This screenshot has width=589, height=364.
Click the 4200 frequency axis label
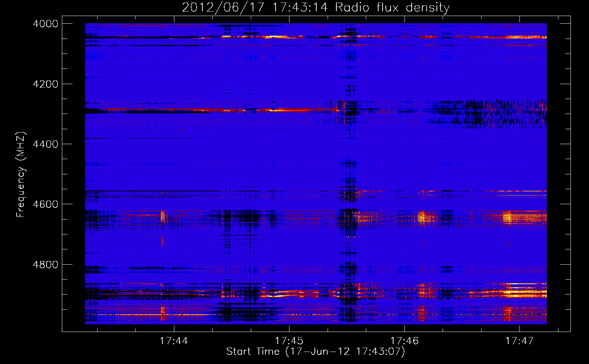coord(46,84)
